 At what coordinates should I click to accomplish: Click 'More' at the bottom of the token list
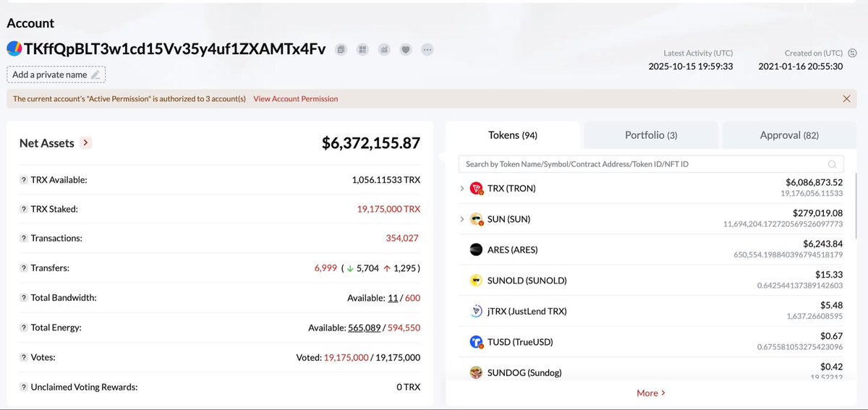pos(651,393)
